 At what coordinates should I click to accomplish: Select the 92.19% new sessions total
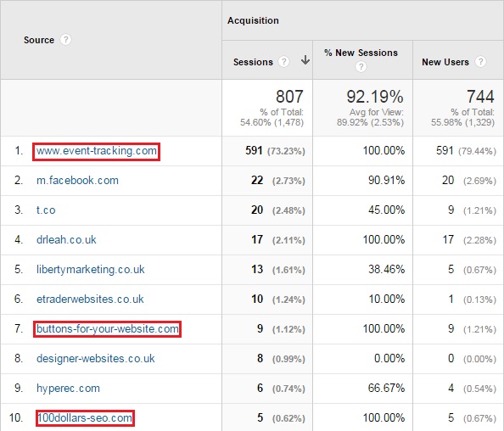[x=374, y=97]
